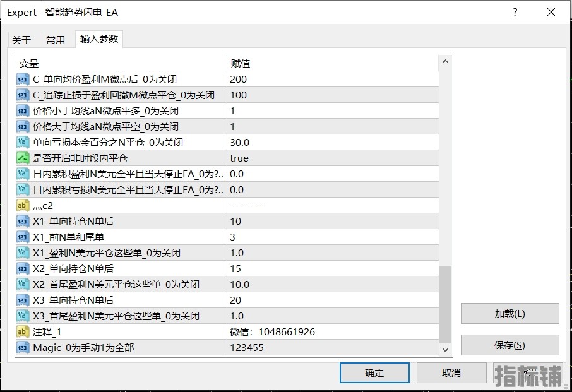Select the 输入参数 tab
The width and height of the screenshot is (572, 392).
click(99, 39)
